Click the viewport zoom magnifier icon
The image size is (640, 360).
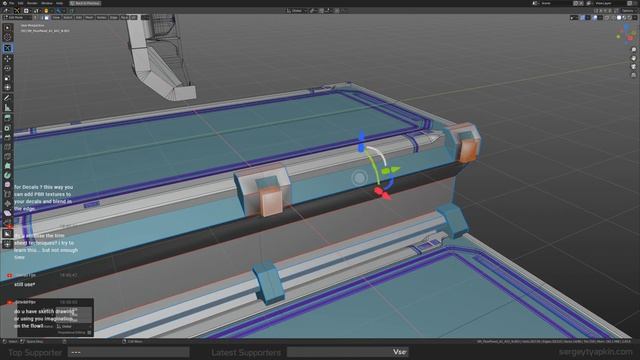[x=633, y=50]
